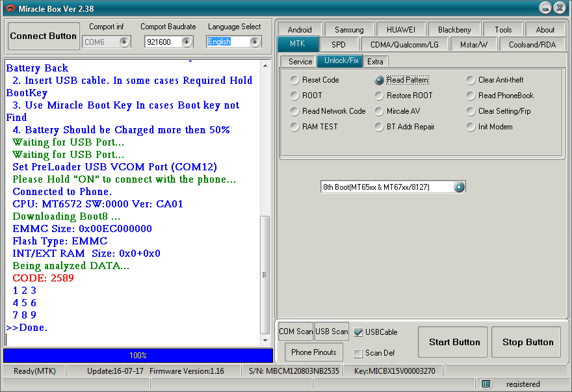Click the 'Key:MICBX15V00003270' status entry
572x392 pixels.
(x=395, y=371)
